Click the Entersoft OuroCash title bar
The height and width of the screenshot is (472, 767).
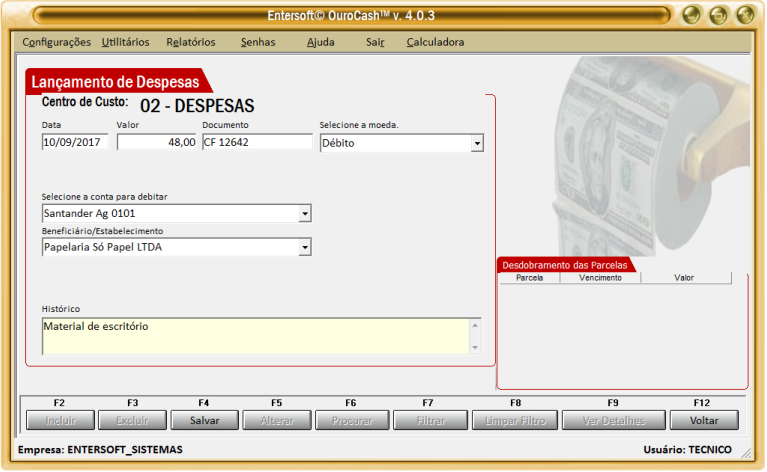[351, 16]
